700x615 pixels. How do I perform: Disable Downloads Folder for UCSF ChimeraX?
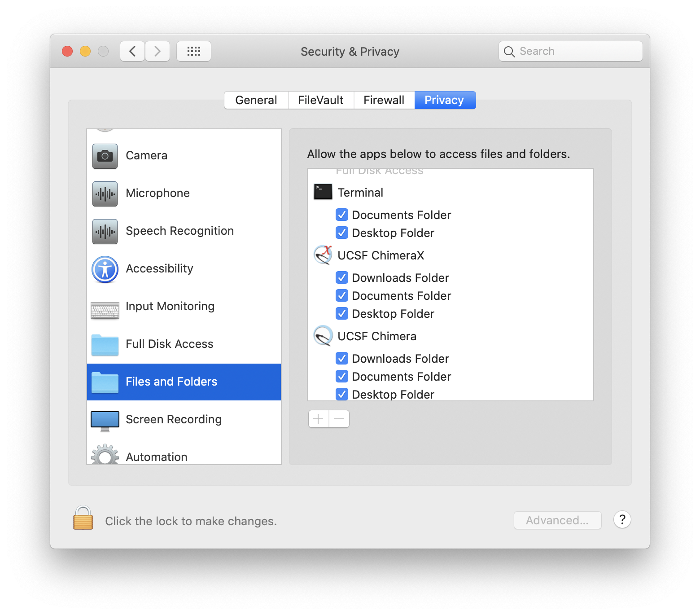point(342,277)
